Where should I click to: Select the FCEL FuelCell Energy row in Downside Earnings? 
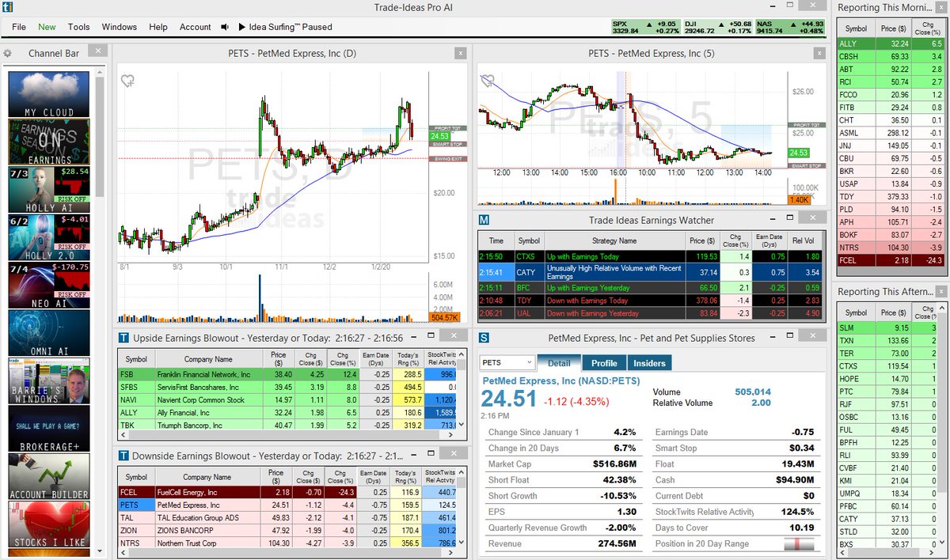(x=288, y=492)
